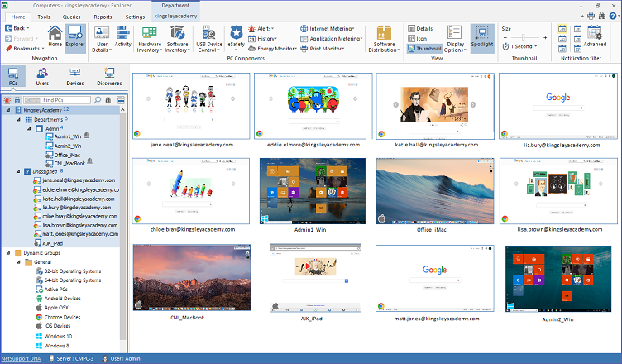Select Thumbnail view mode
Screen dimensions: 622x364
tap(424, 49)
